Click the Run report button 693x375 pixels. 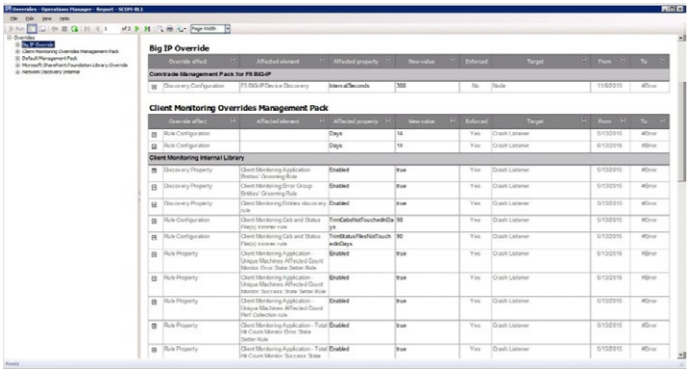(16, 29)
